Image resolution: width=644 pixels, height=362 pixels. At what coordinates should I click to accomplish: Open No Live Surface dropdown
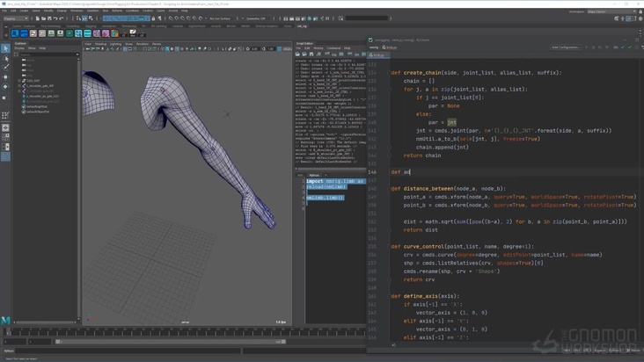(221, 18)
